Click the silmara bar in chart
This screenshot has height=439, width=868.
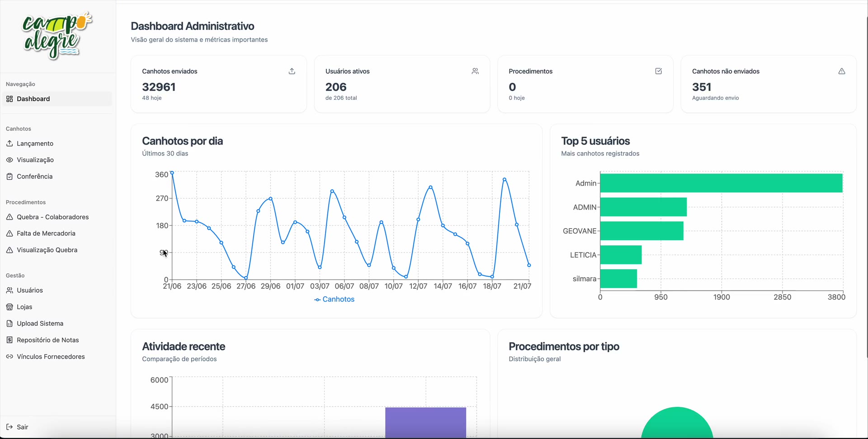[618, 279]
